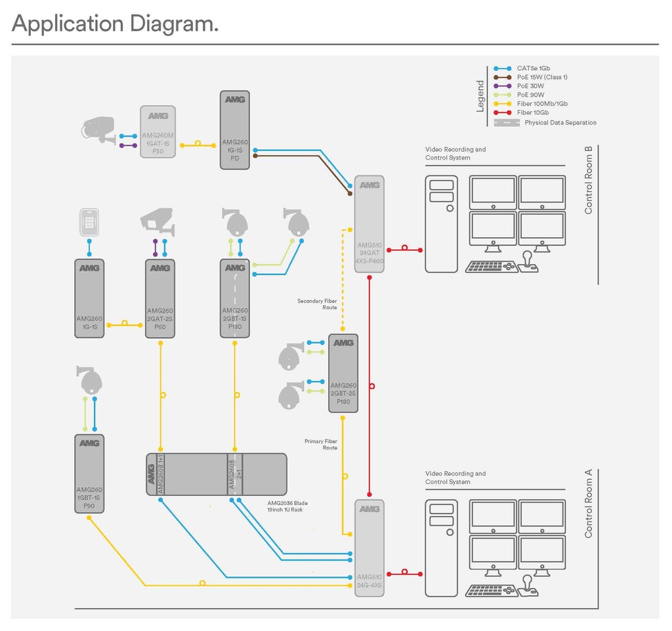Click the joystick controller in Control Room A

[x=528, y=586]
